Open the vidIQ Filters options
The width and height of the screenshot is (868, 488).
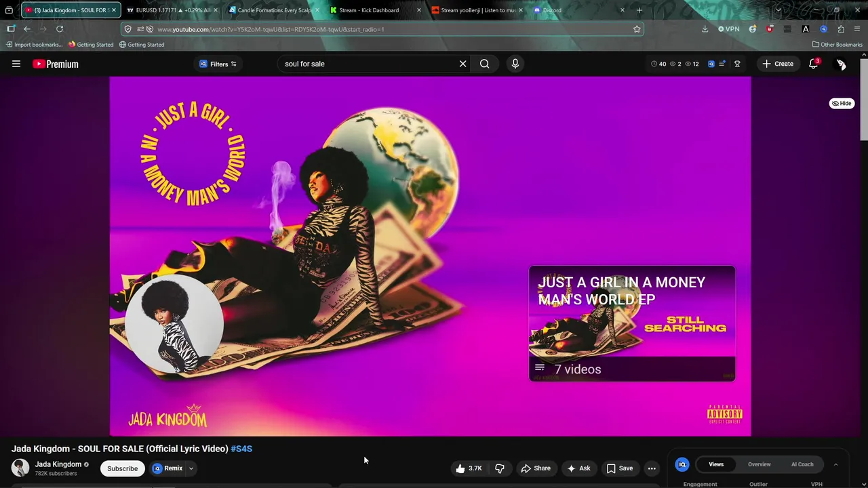pyautogui.click(x=218, y=64)
